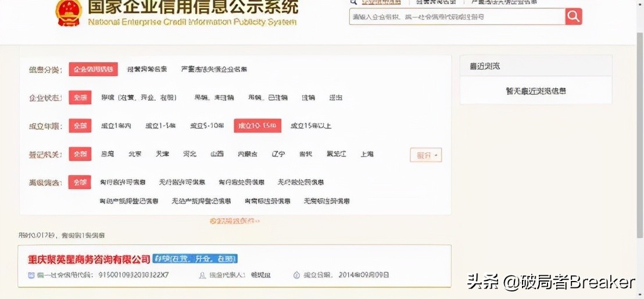This screenshot has height=299, width=644.
Task: Choose 成立1年内 filter
Action: 116,126
